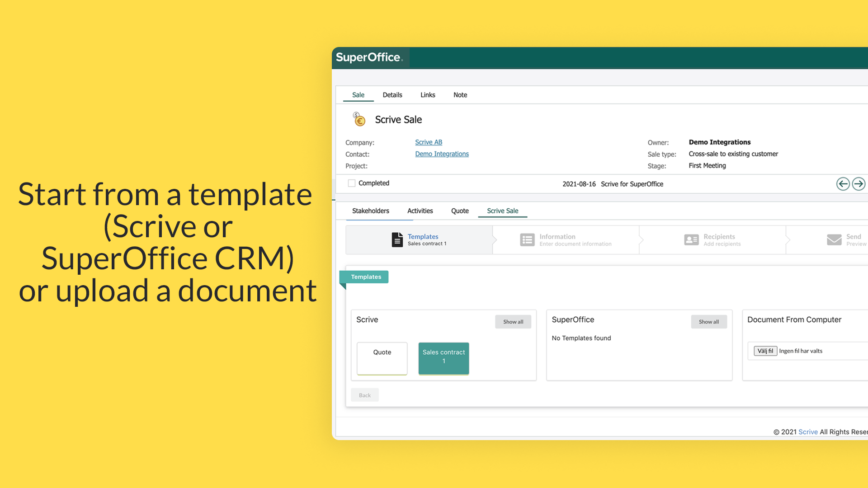Image resolution: width=868 pixels, height=488 pixels.
Task: Click the date '2021-08-16'
Action: (579, 184)
